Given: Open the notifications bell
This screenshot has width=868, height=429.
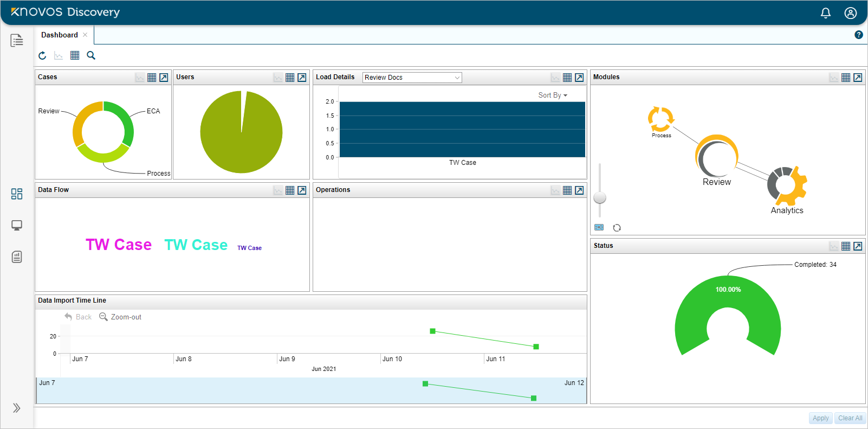Looking at the screenshot, I should [x=825, y=13].
